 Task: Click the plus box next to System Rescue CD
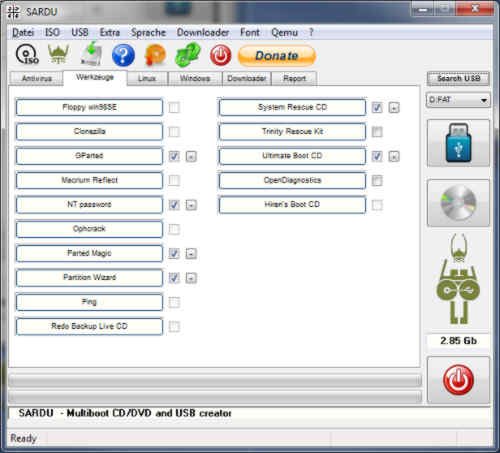(x=394, y=108)
